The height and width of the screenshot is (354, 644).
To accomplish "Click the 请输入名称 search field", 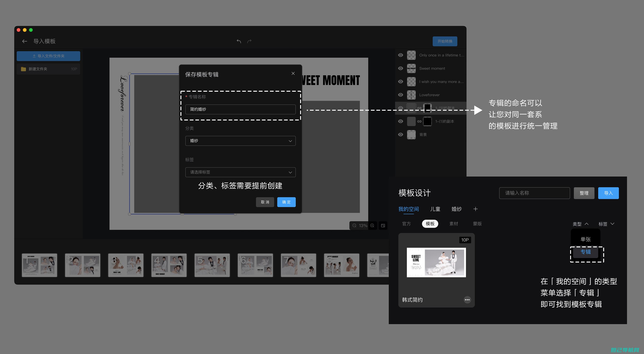I will tap(534, 193).
